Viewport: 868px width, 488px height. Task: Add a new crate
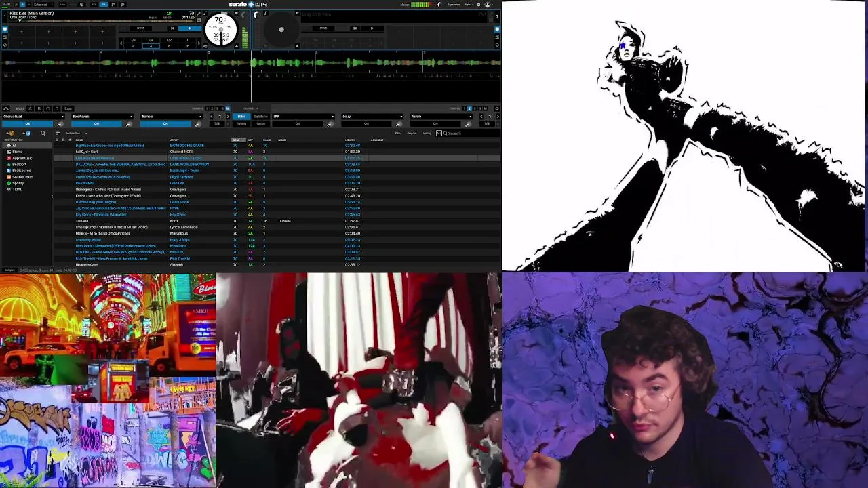12,133
